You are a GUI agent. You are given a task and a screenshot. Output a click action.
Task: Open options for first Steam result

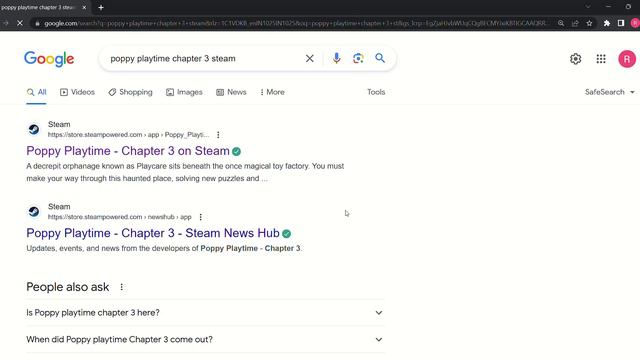pyautogui.click(x=218, y=135)
